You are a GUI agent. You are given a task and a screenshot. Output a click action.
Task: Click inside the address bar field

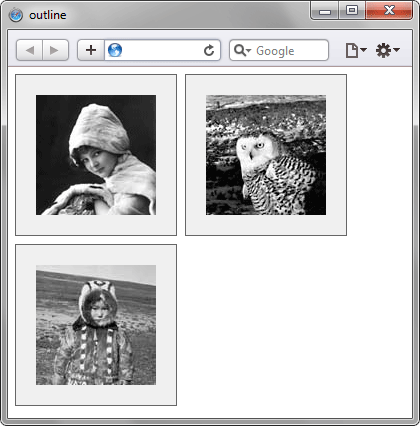click(162, 50)
